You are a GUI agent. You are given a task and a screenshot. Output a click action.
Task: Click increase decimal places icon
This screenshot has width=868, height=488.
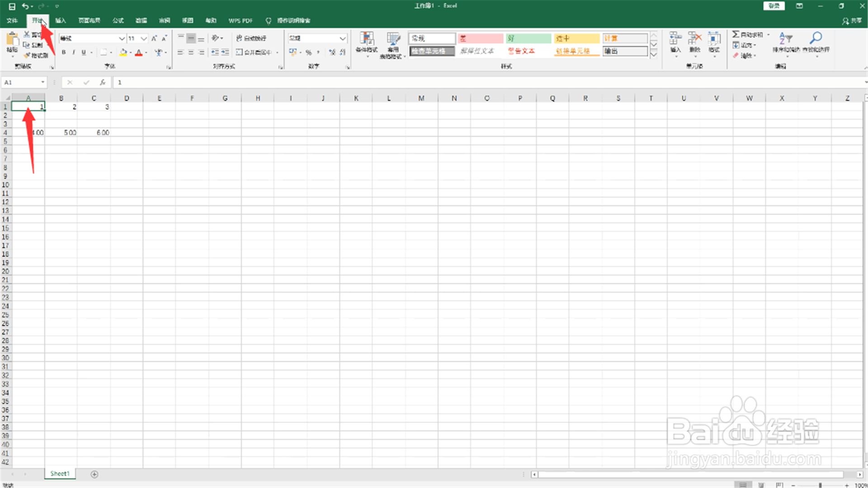332,52
